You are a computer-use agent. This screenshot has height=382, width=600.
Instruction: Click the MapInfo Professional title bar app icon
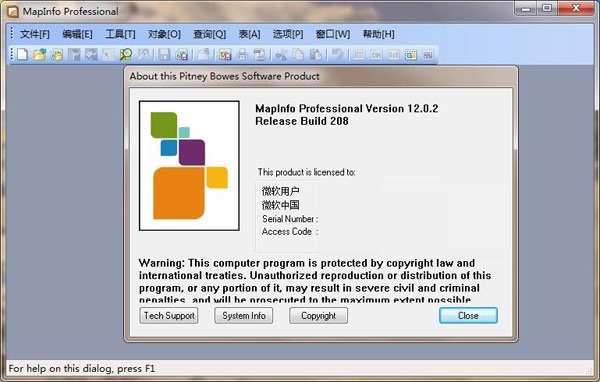13,11
